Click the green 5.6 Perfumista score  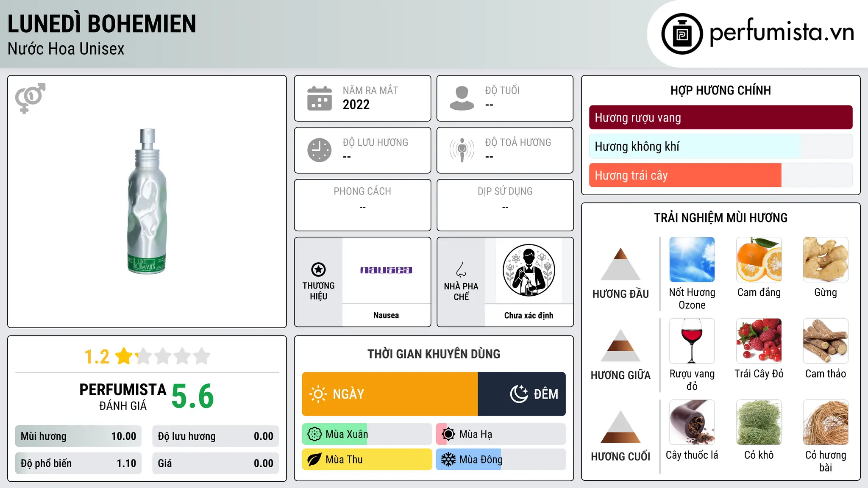pos(192,396)
